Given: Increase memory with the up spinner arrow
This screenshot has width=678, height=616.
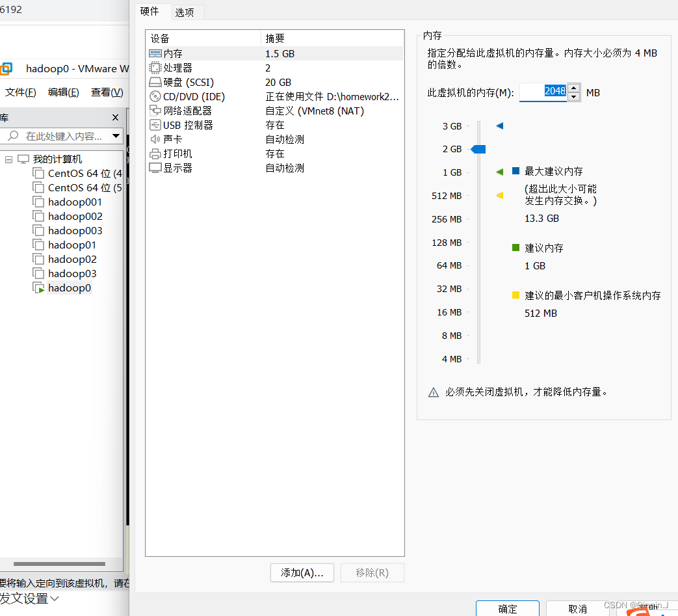Looking at the screenshot, I should [x=574, y=88].
